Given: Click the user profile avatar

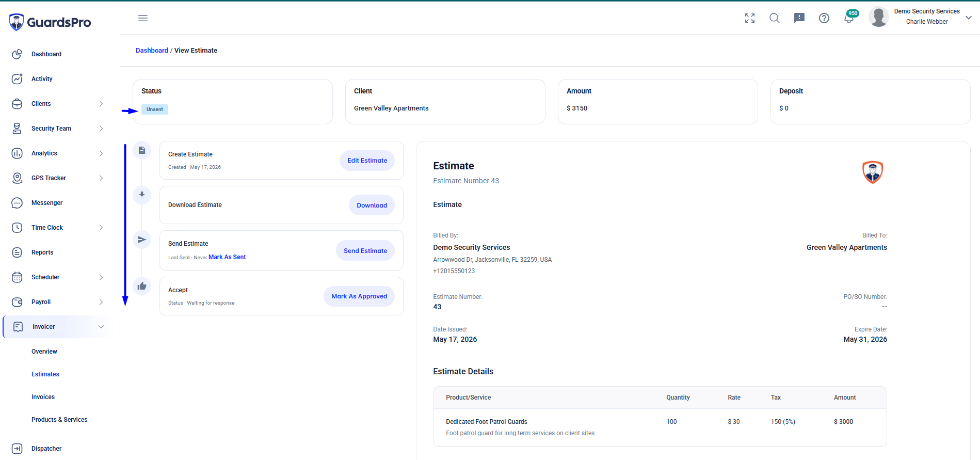Looking at the screenshot, I should point(879,17).
